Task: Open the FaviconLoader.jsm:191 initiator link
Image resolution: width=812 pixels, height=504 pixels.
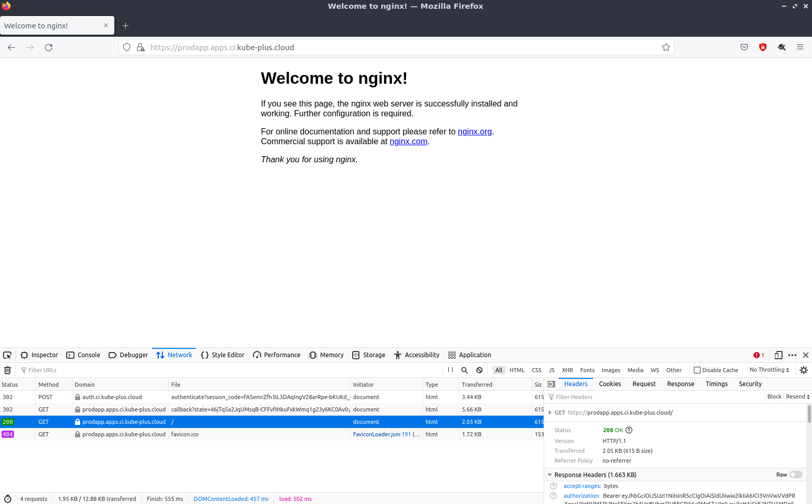Action: point(382,434)
